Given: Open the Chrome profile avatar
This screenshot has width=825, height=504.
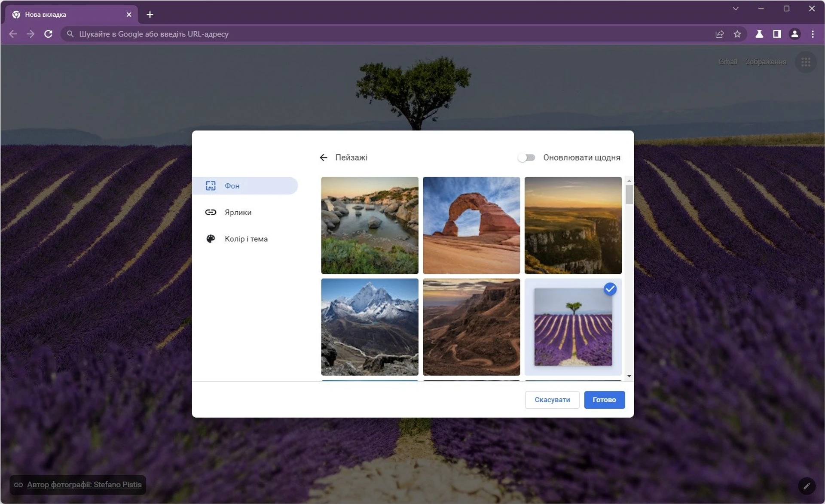Looking at the screenshot, I should [795, 34].
